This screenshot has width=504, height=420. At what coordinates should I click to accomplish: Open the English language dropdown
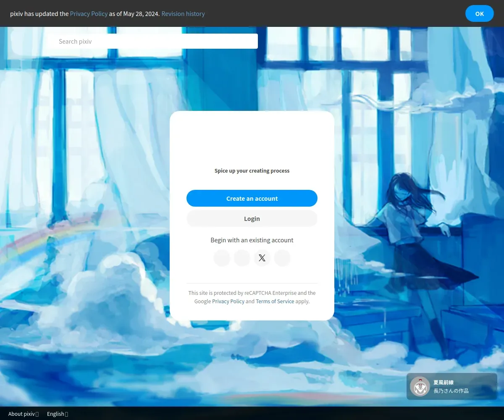click(x=58, y=414)
